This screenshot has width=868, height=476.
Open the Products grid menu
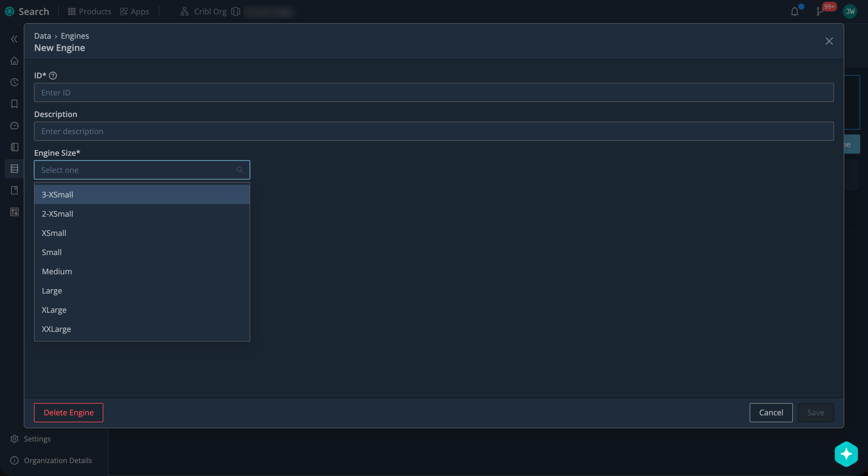tap(89, 11)
